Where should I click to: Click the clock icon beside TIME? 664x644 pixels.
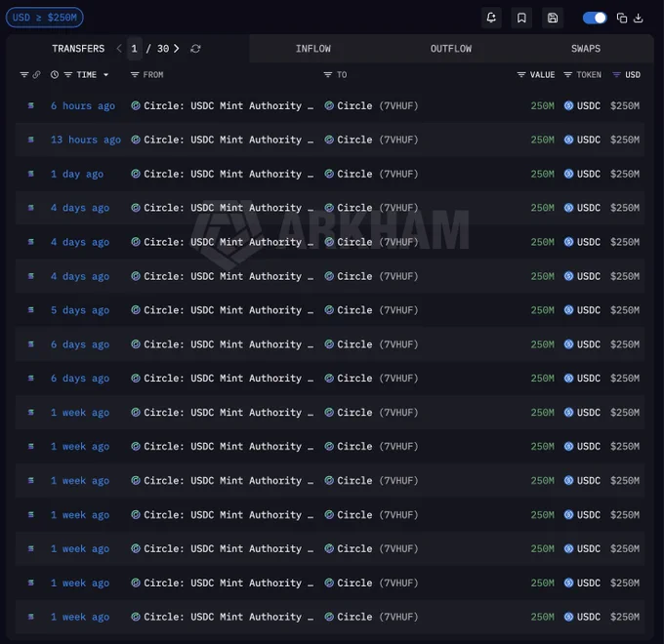click(55, 75)
